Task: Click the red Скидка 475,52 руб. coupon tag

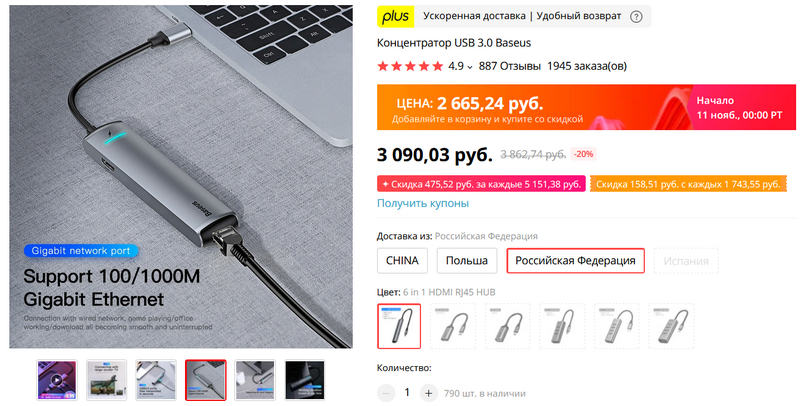Action: pyautogui.click(x=481, y=184)
